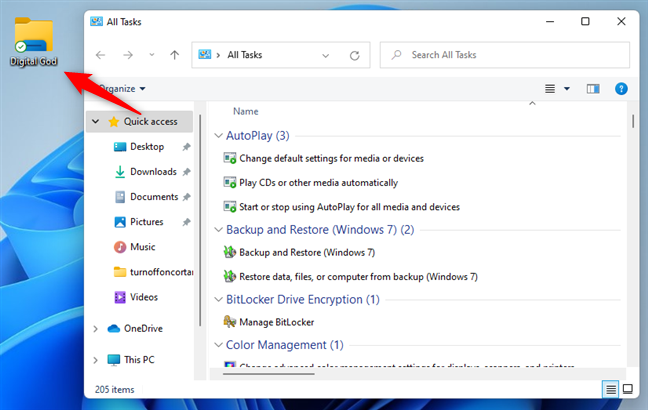Open Recent locations dropdown arrow

click(x=151, y=55)
